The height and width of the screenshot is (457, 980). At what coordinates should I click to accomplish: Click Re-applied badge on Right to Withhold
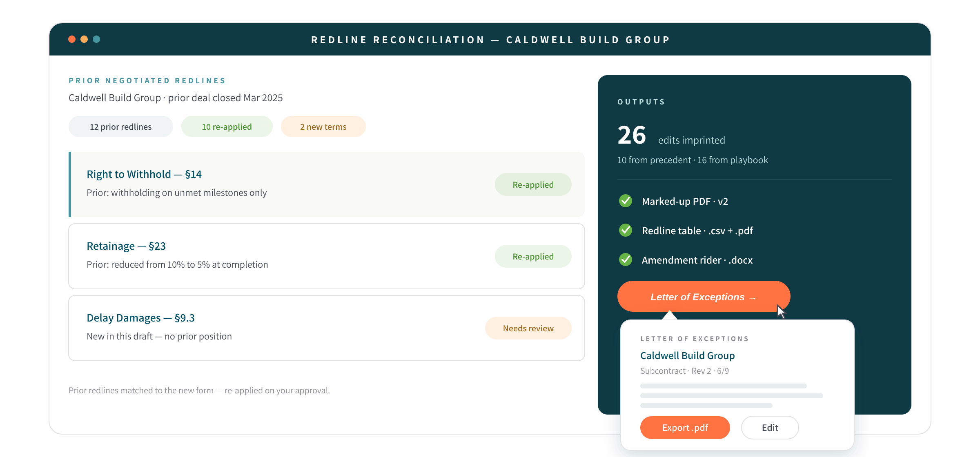[x=533, y=184]
